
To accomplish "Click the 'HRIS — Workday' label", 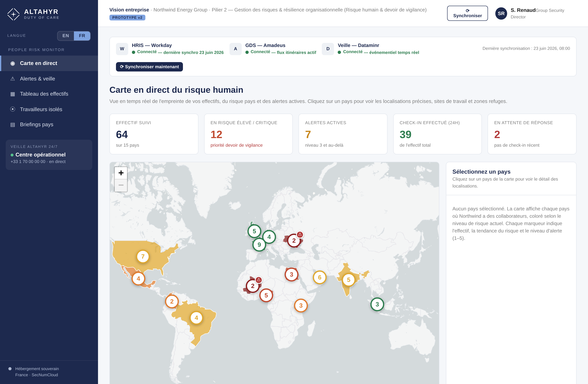I will [152, 46].
